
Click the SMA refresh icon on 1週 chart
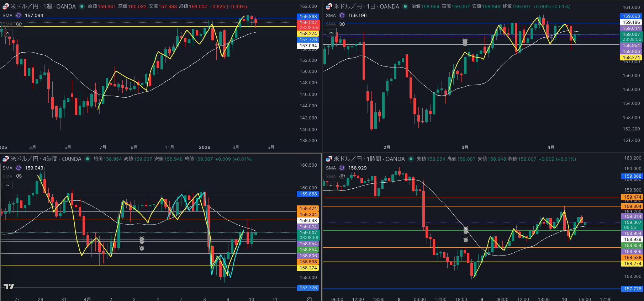[19, 15]
